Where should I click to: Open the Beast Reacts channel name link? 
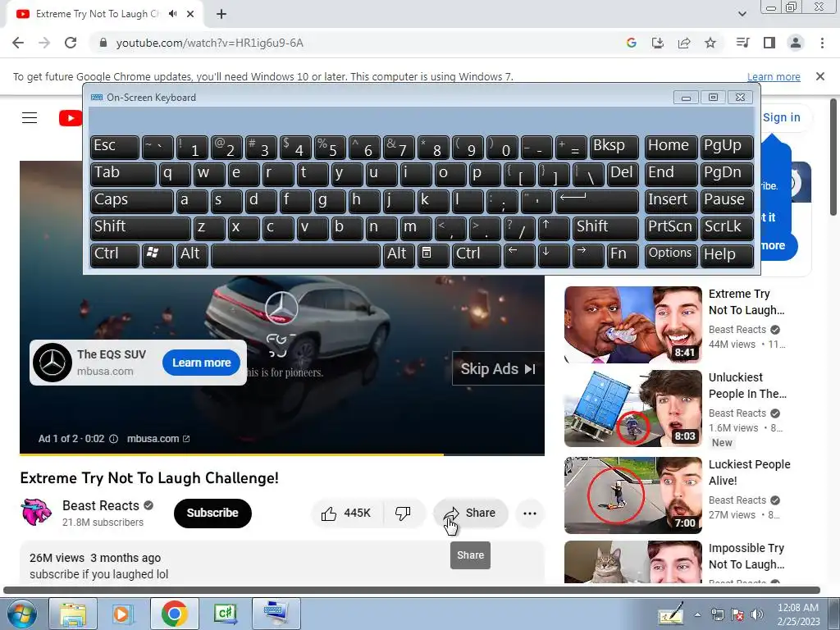pos(101,505)
